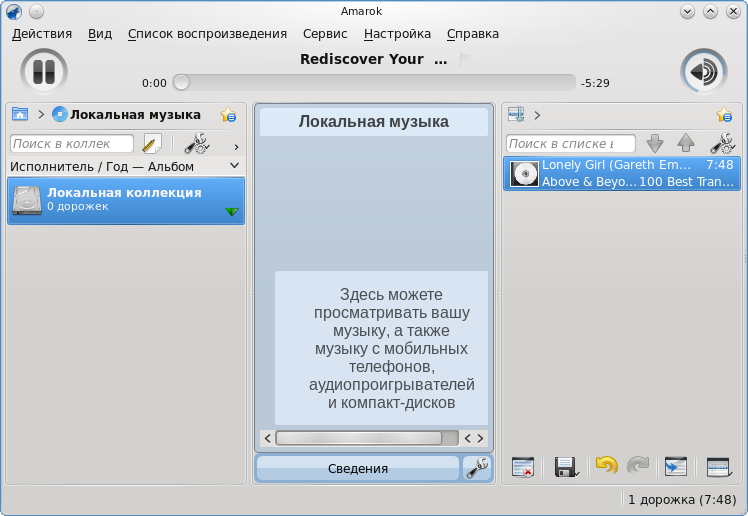Click the round pin button in title bar
Image resolution: width=748 pixels, height=516 pixels.
tap(36, 11)
